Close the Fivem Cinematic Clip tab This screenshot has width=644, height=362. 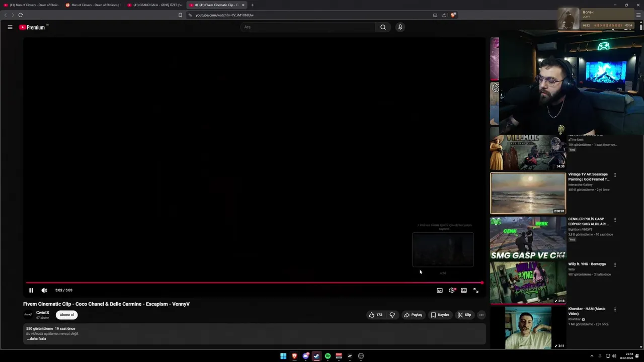point(243,5)
